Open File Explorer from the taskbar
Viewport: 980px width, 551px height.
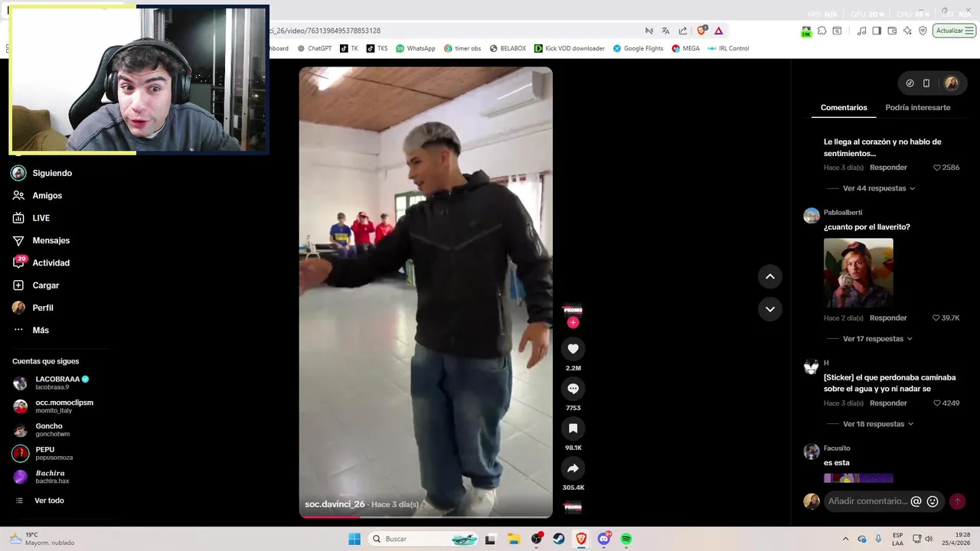(514, 539)
